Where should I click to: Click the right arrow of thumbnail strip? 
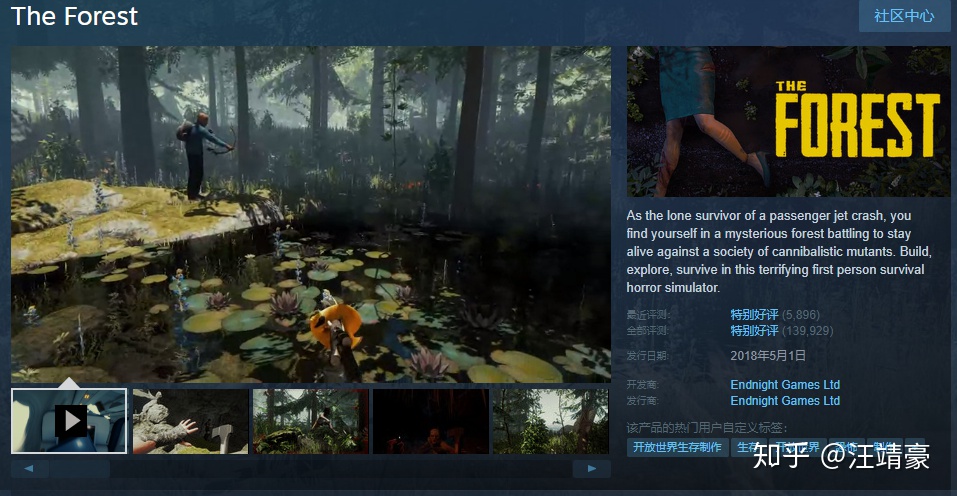(x=591, y=469)
